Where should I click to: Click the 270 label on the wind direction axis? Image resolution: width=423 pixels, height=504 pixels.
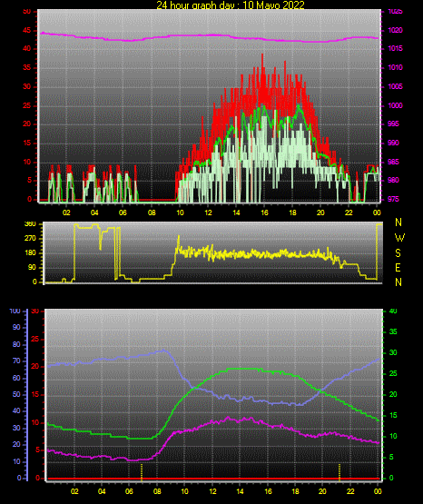point(30,239)
